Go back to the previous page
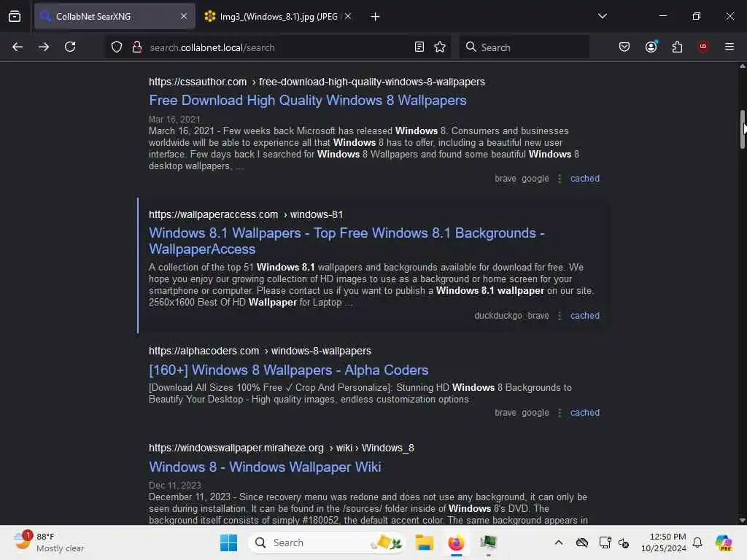Screen dimensions: 747x560 pyautogui.click(x=18, y=47)
